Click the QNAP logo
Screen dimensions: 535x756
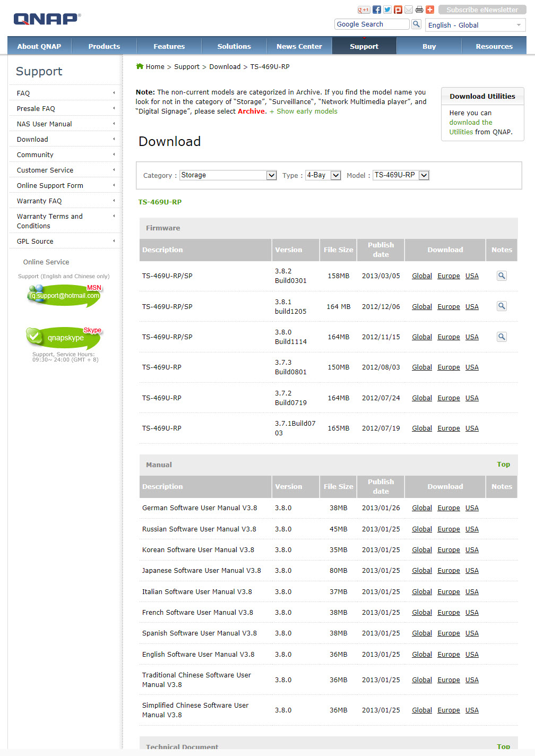47,19
